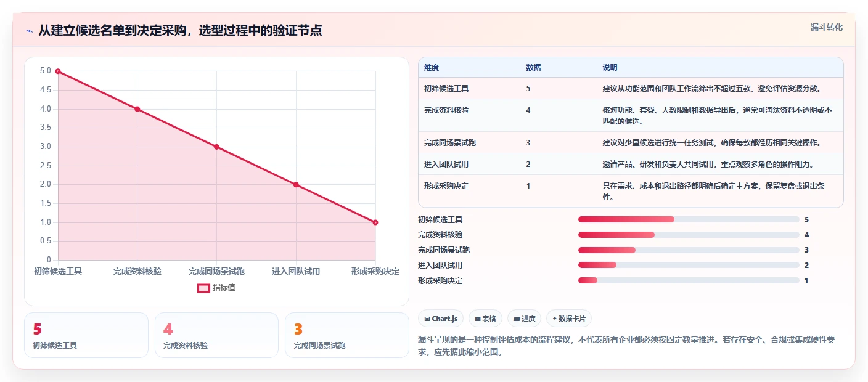Click the 进入团队试用 progress bar
868x382 pixels.
point(689,265)
